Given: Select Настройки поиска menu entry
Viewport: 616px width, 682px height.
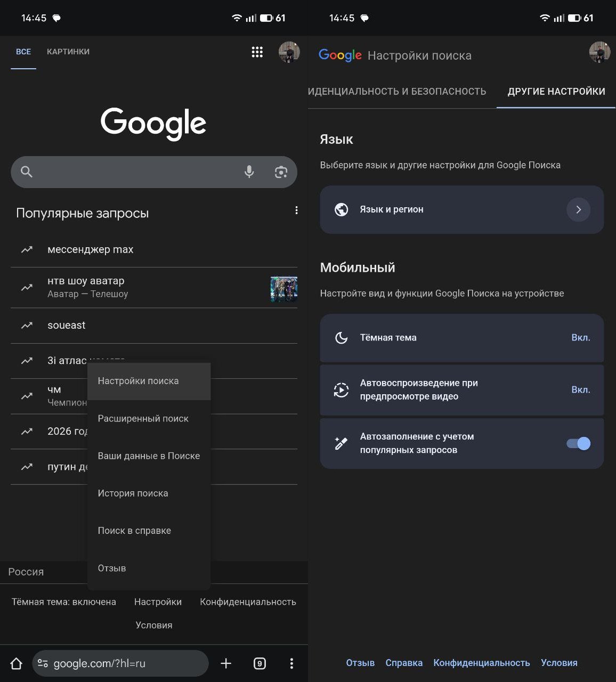Looking at the screenshot, I should (139, 381).
